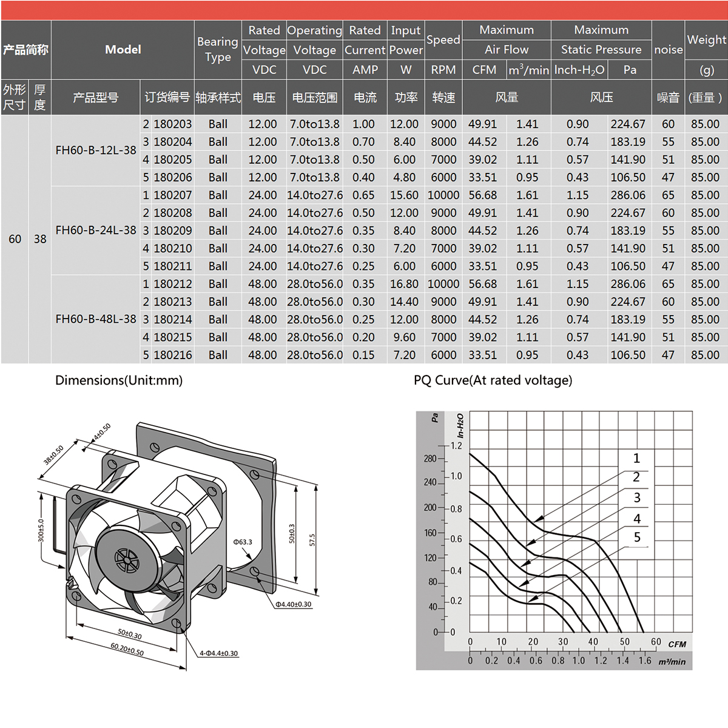
Task: Select curve label 5 in the PQ chart
Action: pyautogui.click(x=637, y=538)
